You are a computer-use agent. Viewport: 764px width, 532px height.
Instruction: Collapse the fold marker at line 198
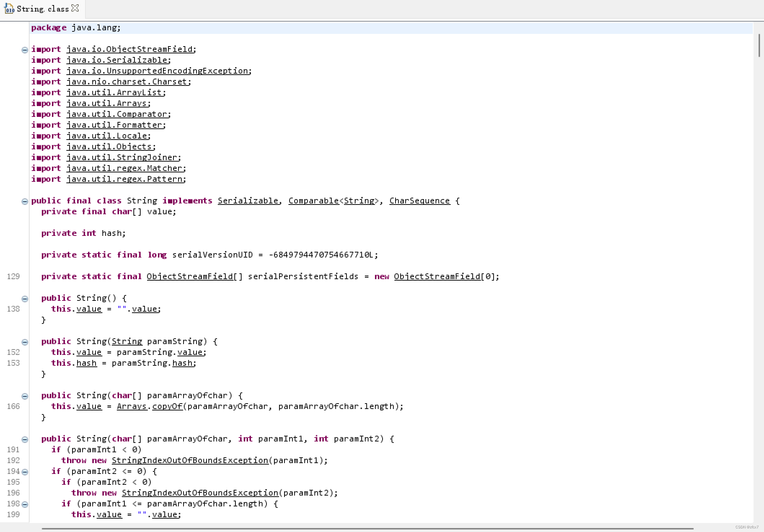coord(25,504)
